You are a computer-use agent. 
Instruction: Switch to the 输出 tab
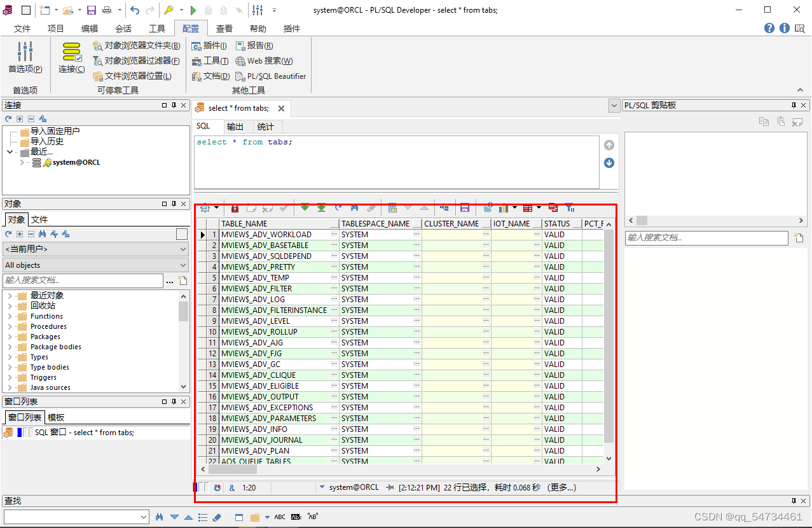click(235, 127)
